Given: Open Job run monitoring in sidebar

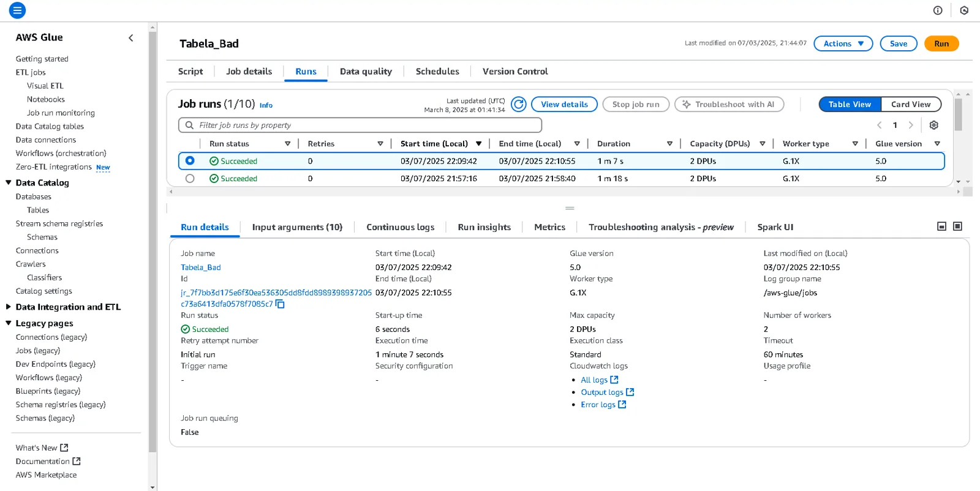Looking at the screenshot, I should coord(61,113).
